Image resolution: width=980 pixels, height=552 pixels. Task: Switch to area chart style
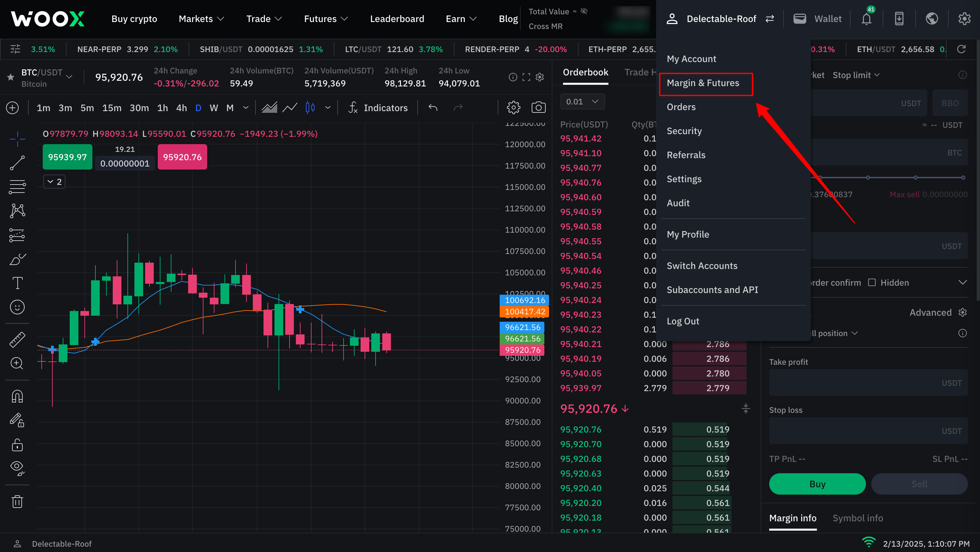(x=269, y=108)
